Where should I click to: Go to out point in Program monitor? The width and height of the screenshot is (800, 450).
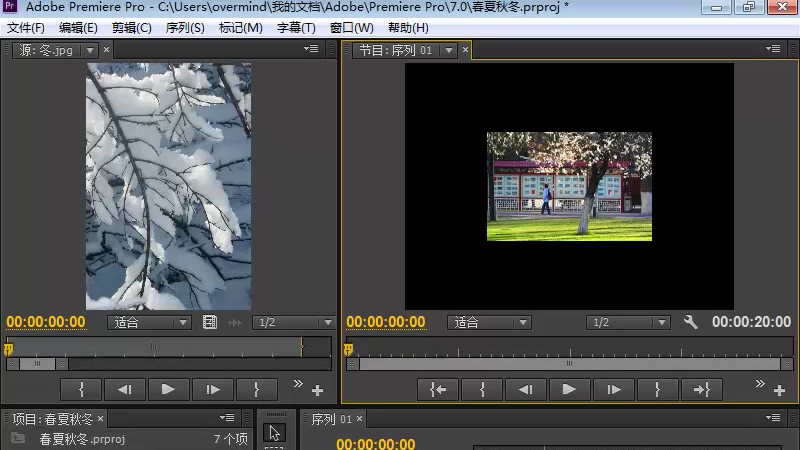(x=702, y=390)
